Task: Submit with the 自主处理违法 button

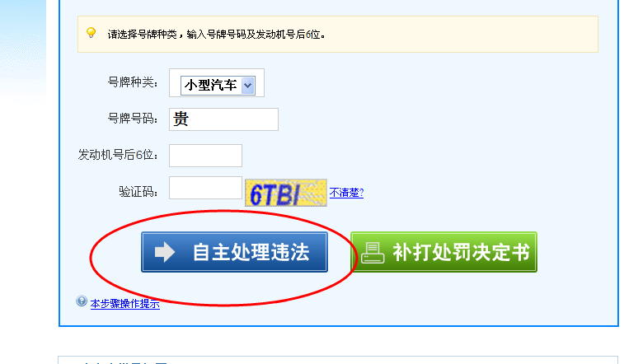Action: click(x=234, y=252)
